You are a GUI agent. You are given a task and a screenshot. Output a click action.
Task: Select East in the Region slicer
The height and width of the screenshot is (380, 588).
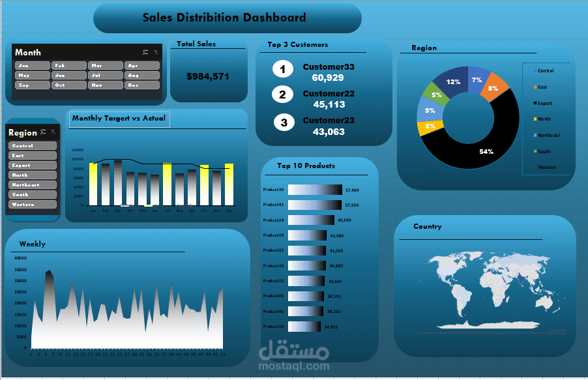[x=33, y=155]
